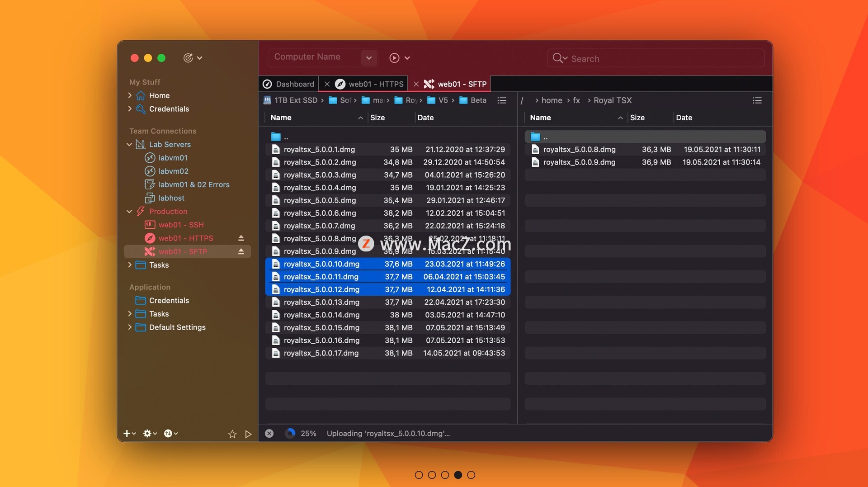Viewport: 868px width, 487px height.
Task: Click the search magnifier icon
Action: [x=559, y=58]
